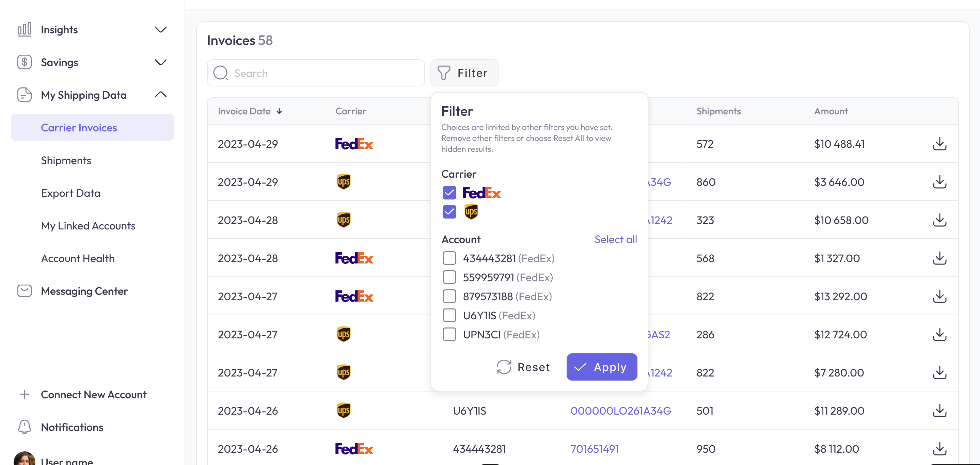Click the Insights bar chart icon
Image resolution: width=980 pixels, height=465 pixels.
click(25, 30)
